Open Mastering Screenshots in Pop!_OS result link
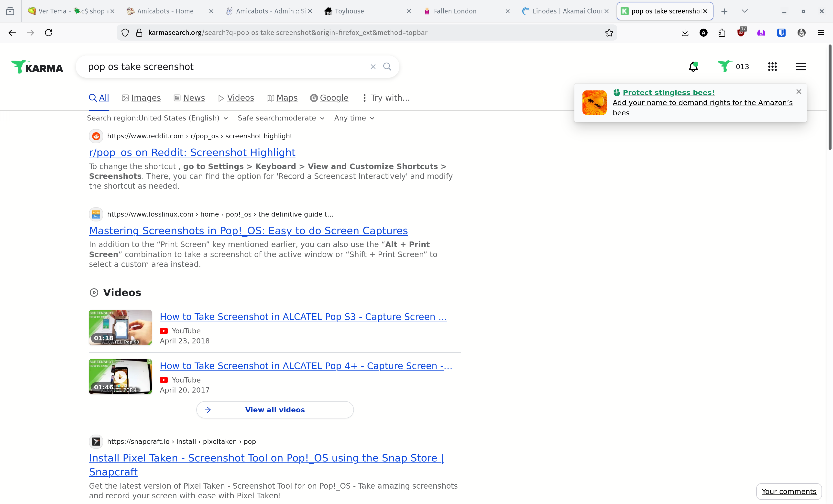Screen dimensions: 833x504 (x=248, y=230)
